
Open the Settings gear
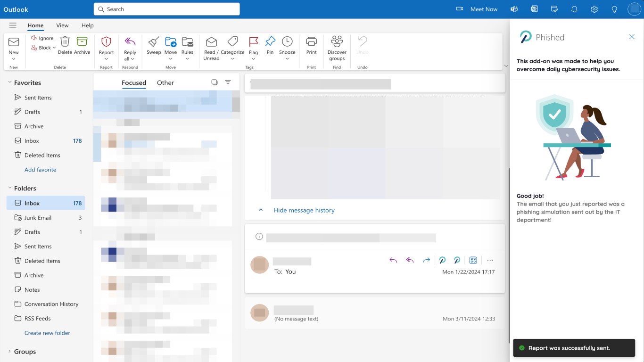pyautogui.click(x=594, y=9)
